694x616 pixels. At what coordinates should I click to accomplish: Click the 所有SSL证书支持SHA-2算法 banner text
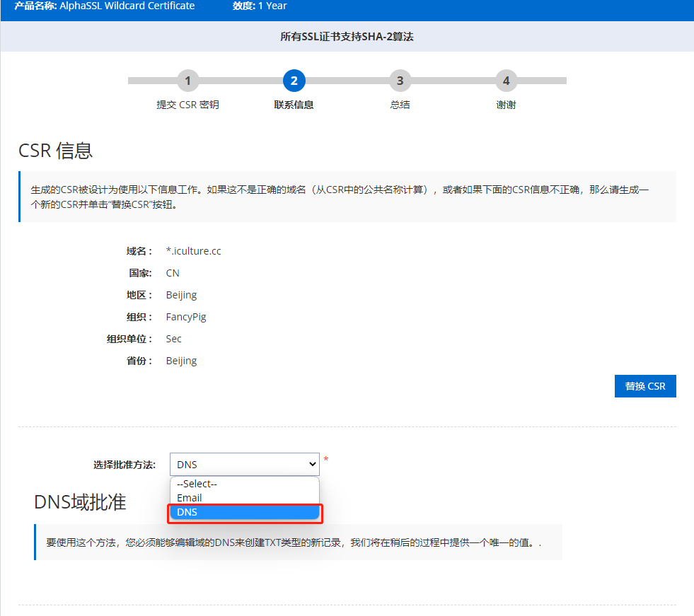pos(347,37)
